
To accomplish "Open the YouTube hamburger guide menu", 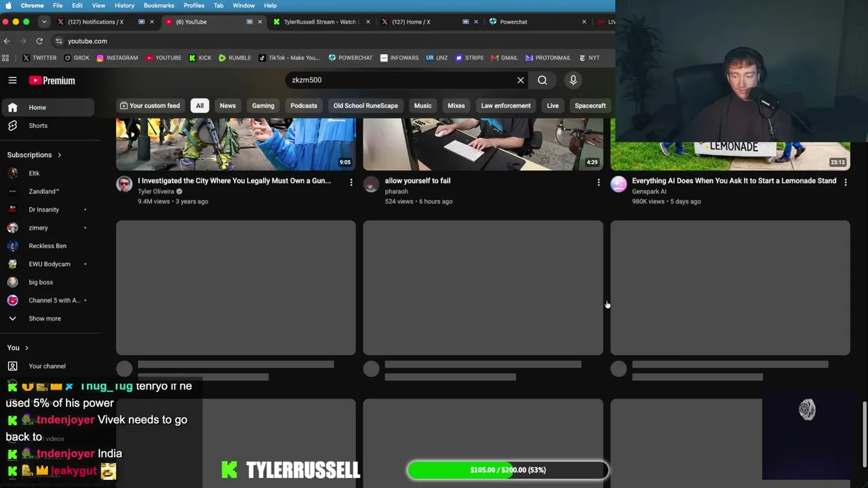I will pos(12,81).
